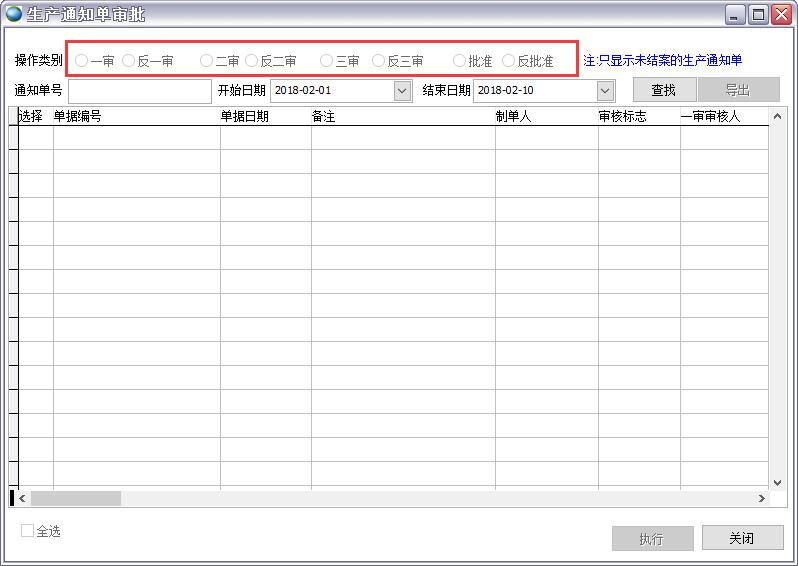Viewport: 798px width, 566px height.
Task: Choose the 二审 operation type
Action: pos(207,61)
